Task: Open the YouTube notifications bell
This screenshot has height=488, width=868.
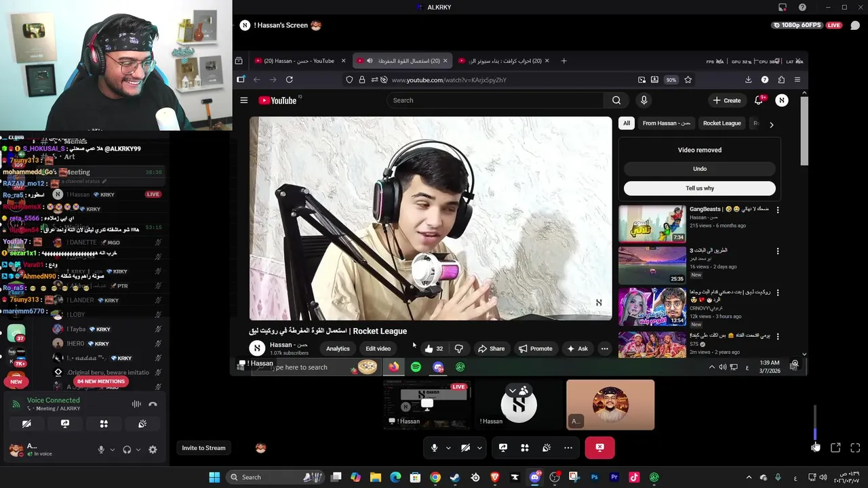Action: click(x=759, y=100)
